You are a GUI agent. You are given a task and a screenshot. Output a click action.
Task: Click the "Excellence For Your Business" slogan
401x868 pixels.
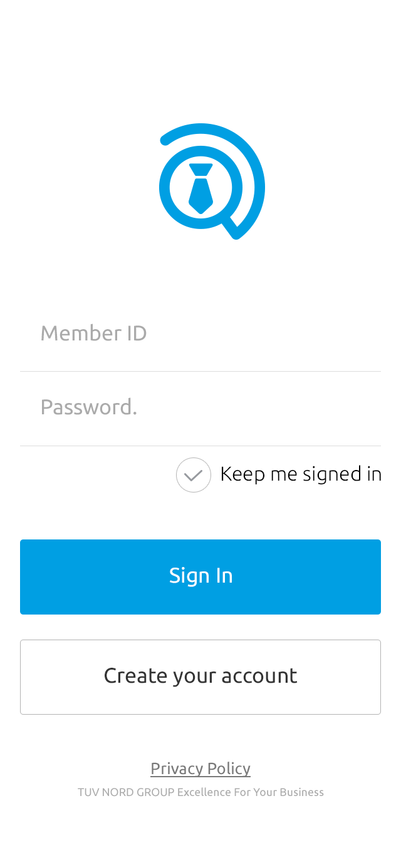click(x=251, y=792)
